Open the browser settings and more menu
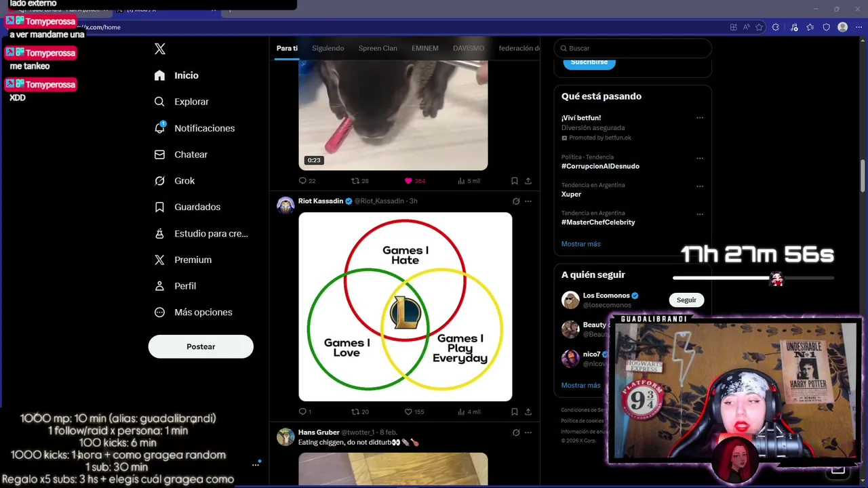Screen dimensions: 868x488 [859, 27]
